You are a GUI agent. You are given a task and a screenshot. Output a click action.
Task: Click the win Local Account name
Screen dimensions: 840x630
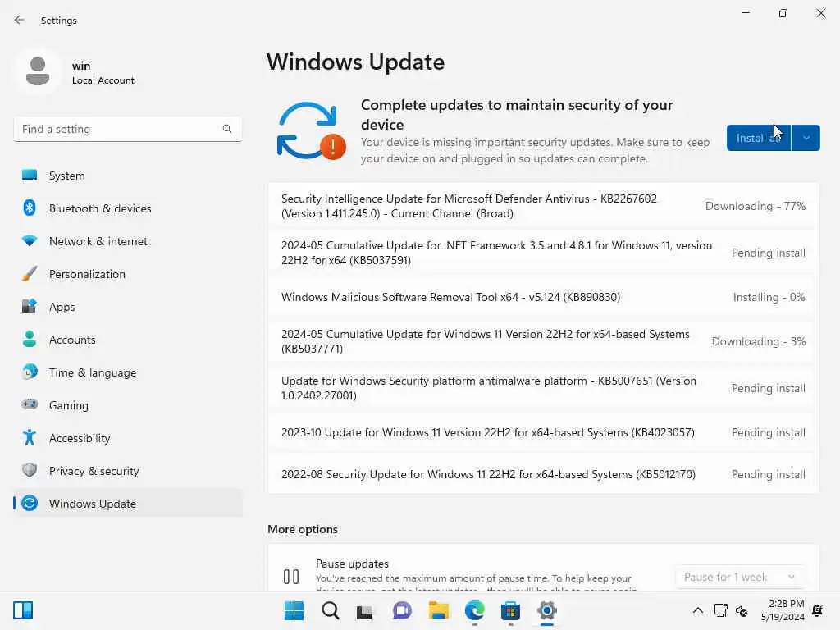pyautogui.click(x=103, y=73)
